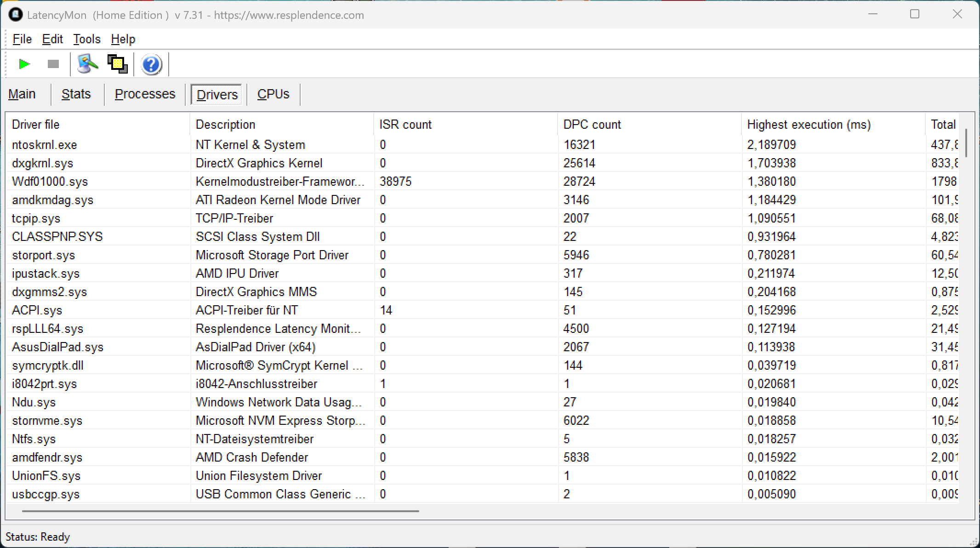This screenshot has height=548, width=980.
Task: Click the horizontal scrollbar at list bottom
Action: (x=221, y=511)
